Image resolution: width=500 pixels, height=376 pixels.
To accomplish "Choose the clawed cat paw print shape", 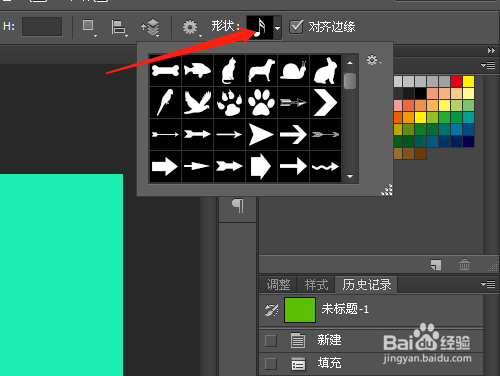I will [229, 103].
